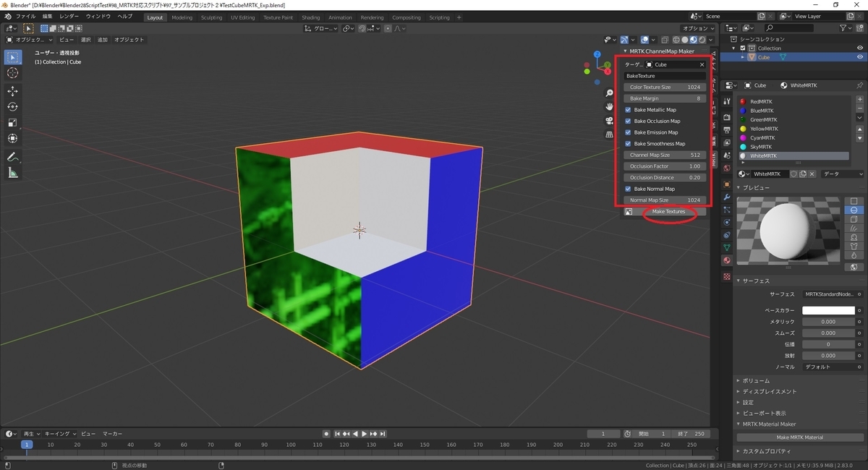Click the base color white swatch
The image size is (868, 470).
pos(828,310)
